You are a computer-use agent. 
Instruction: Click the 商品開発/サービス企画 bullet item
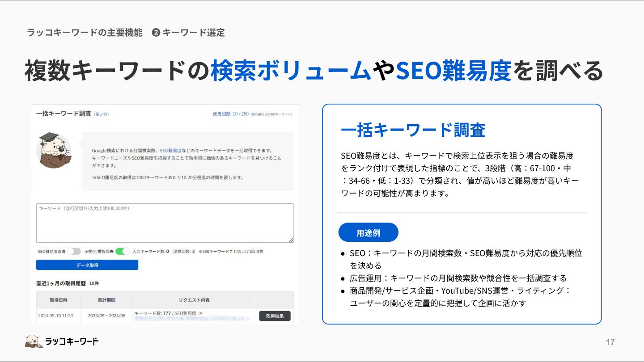pos(460,297)
